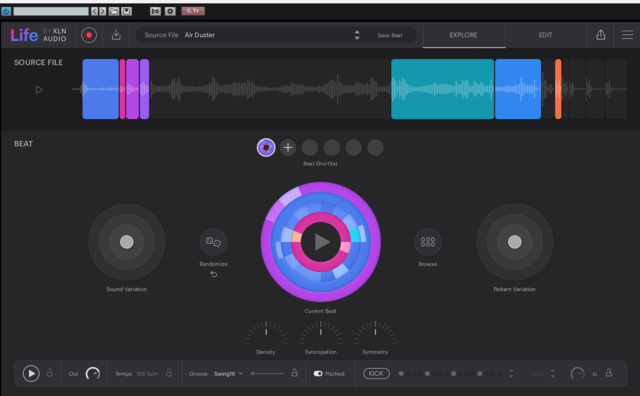640x396 pixels.
Task: Go to previous preset in host bar
Action: pos(94,11)
